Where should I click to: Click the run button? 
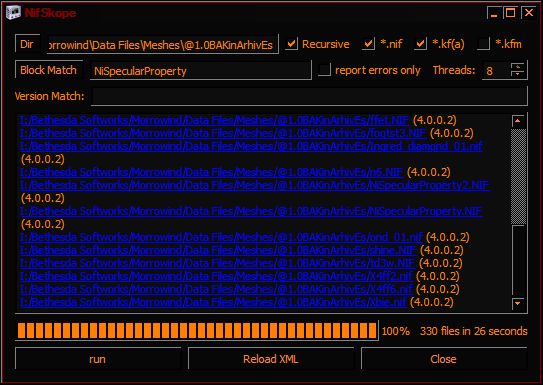98,359
